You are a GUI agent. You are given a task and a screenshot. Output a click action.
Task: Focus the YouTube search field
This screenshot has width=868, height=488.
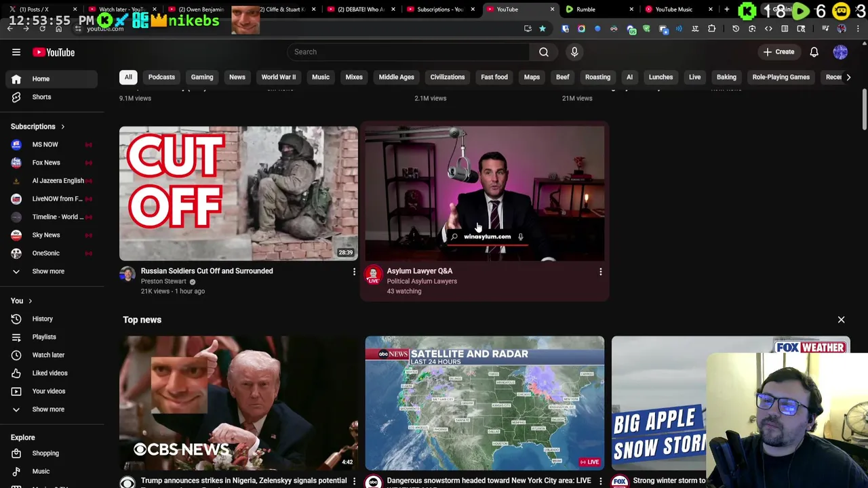tap(409, 52)
